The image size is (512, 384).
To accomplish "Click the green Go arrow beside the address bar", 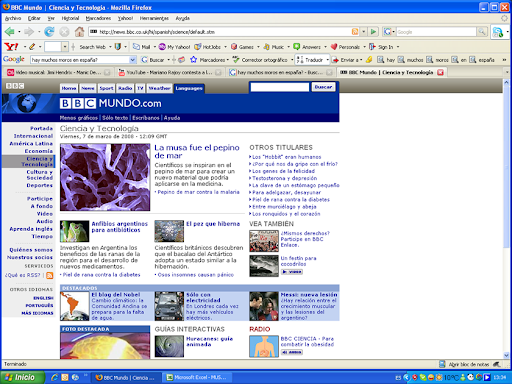I will (x=373, y=32).
